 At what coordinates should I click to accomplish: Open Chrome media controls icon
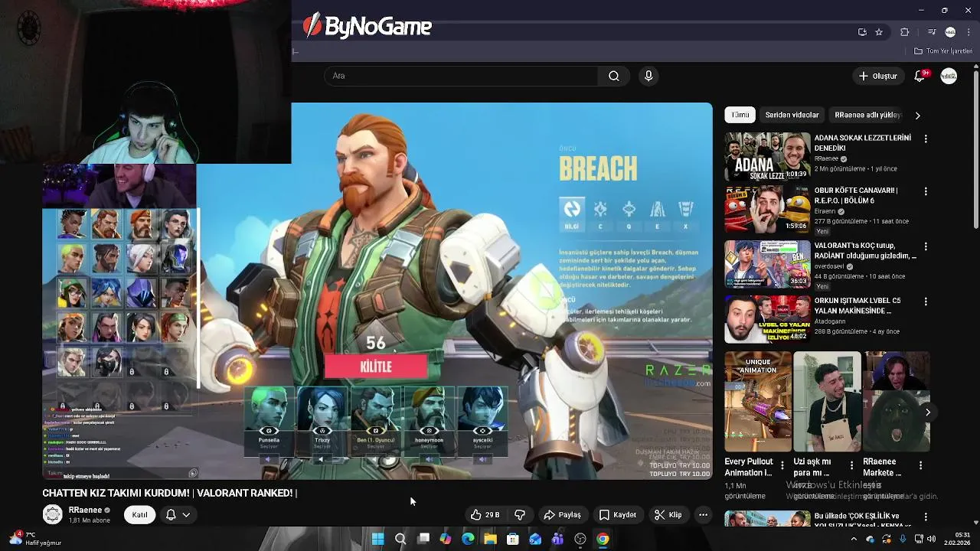931,32
